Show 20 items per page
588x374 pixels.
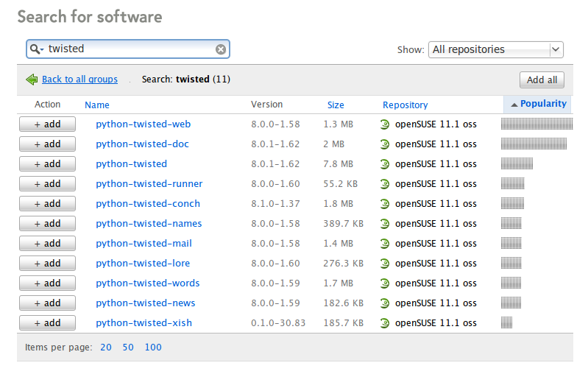106,347
